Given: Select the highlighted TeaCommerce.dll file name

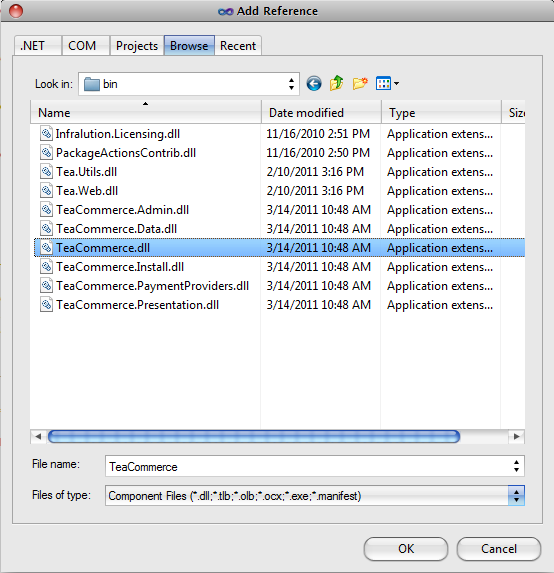Looking at the screenshot, I should (x=103, y=248).
